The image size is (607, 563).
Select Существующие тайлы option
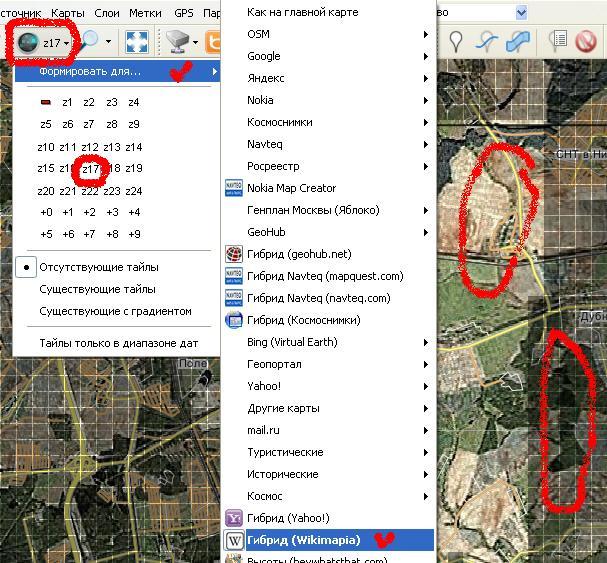98,289
